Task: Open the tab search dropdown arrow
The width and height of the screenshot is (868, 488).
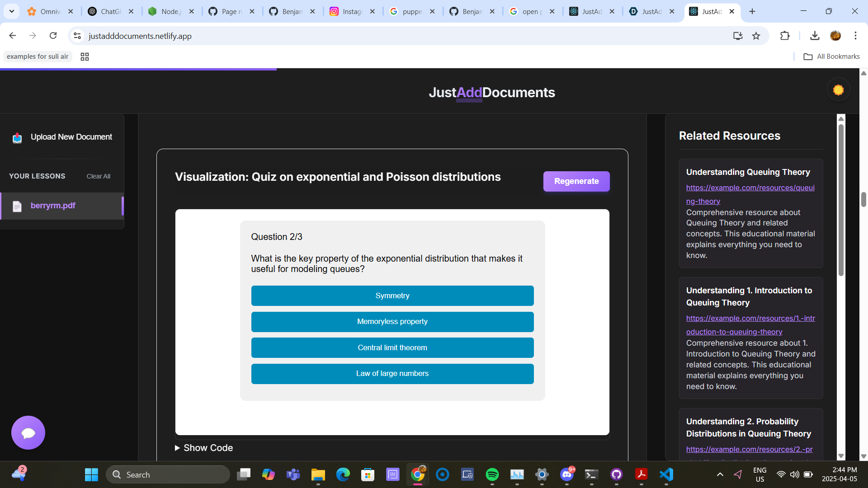Action: tap(12, 11)
